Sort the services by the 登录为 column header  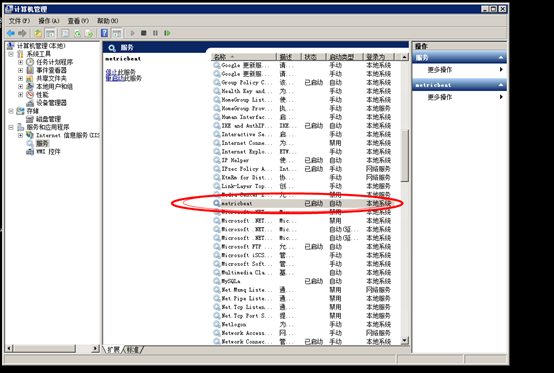click(x=378, y=57)
